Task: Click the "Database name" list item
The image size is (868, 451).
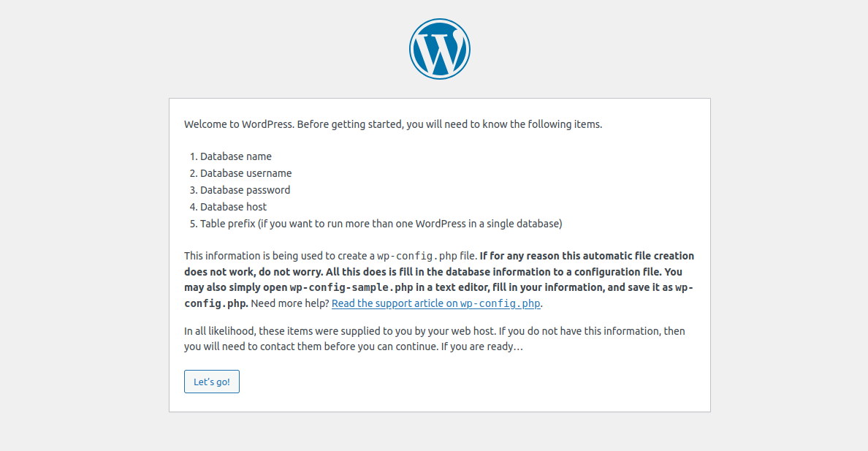Action: pyautogui.click(x=235, y=156)
